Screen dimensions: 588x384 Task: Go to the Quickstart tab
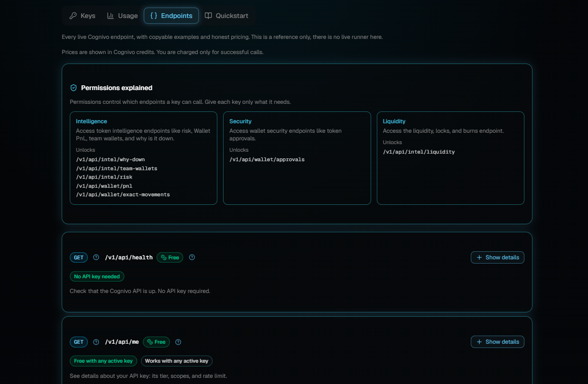(226, 16)
